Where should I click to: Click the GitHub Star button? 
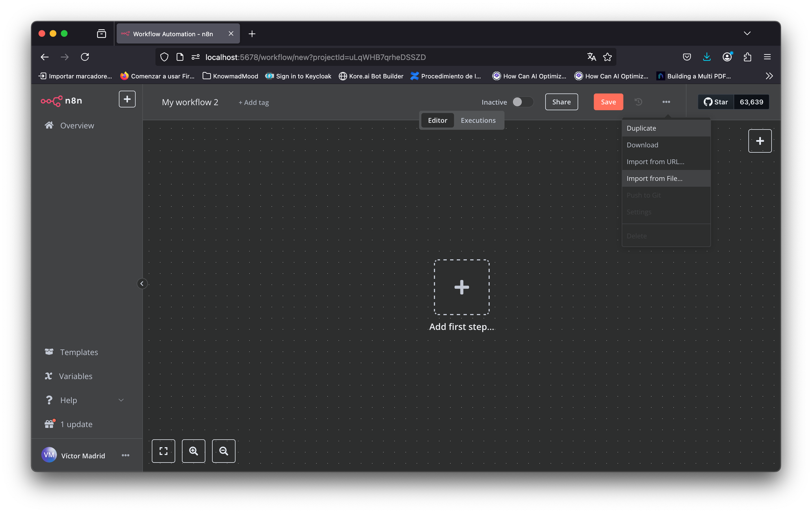pyautogui.click(x=716, y=102)
